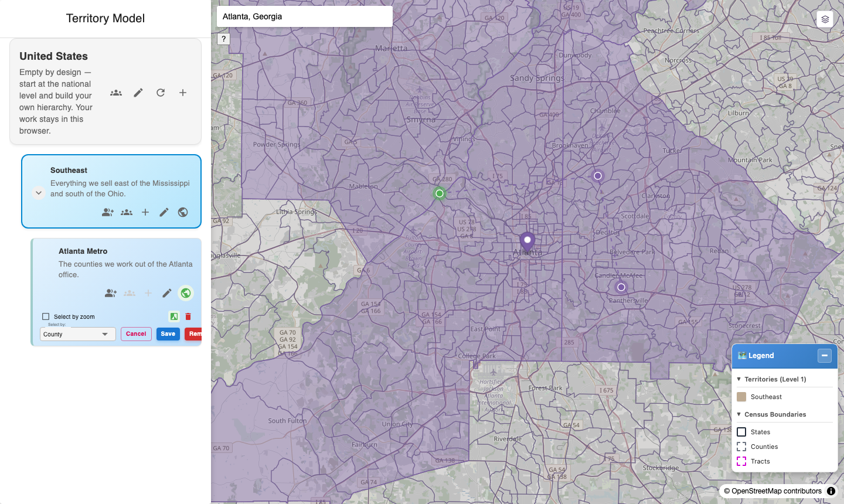844x504 pixels.
Task: Add a sub-territory to Southeast
Action: 145,212
